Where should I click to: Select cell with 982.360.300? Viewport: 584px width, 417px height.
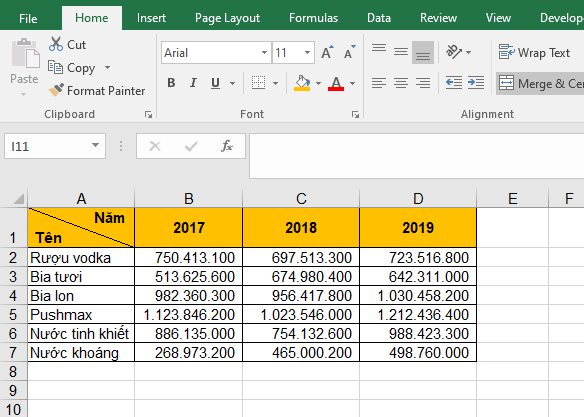188,296
